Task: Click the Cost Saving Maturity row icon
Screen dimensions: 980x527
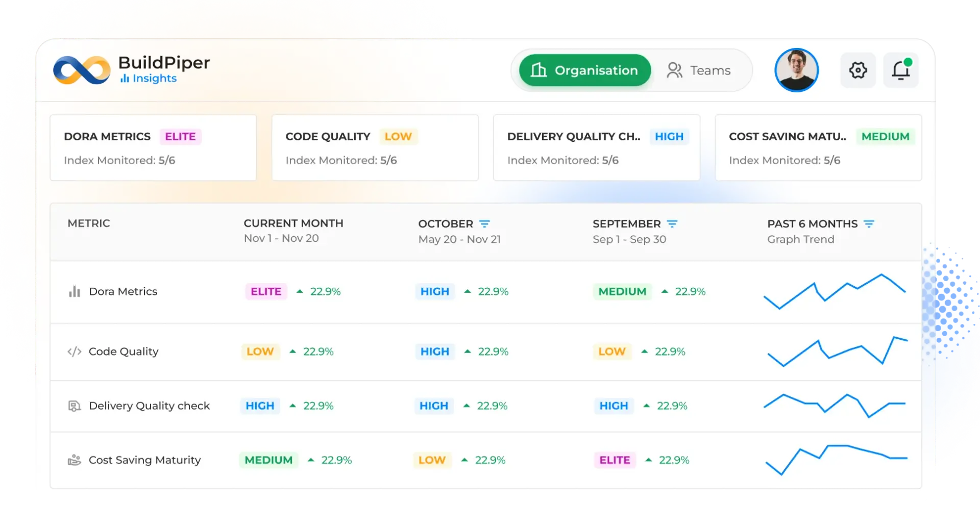Action: pyautogui.click(x=75, y=460)
